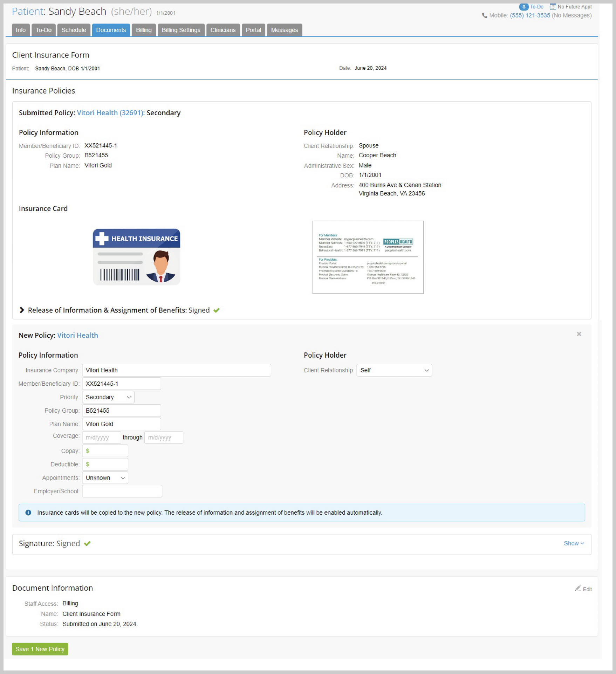
Task: Click the front insurance card image
Action: 136,256
